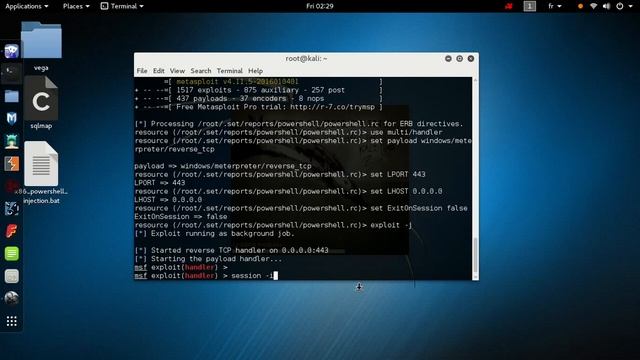Click '1517 exploits - 875 auxiliary' banner line
This screenshot has height=360, width=640.
click(259, 90)
